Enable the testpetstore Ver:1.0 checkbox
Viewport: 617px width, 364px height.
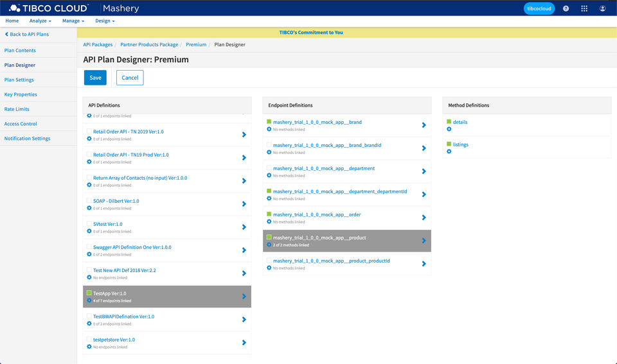pos(88,340)
